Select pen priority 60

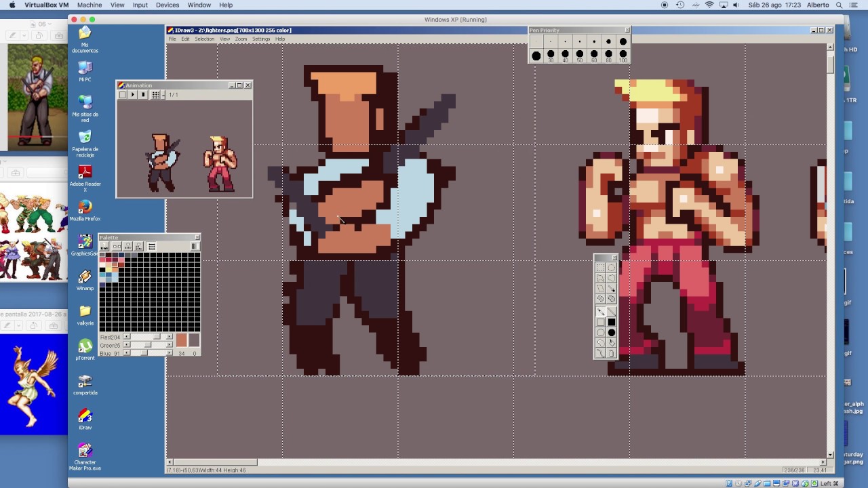[594, 55]
